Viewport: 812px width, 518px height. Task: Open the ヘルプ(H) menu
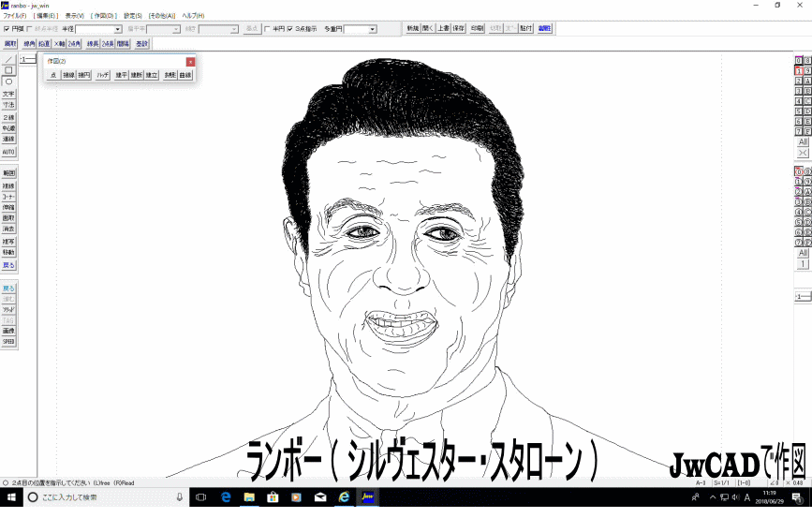(193, 16)
